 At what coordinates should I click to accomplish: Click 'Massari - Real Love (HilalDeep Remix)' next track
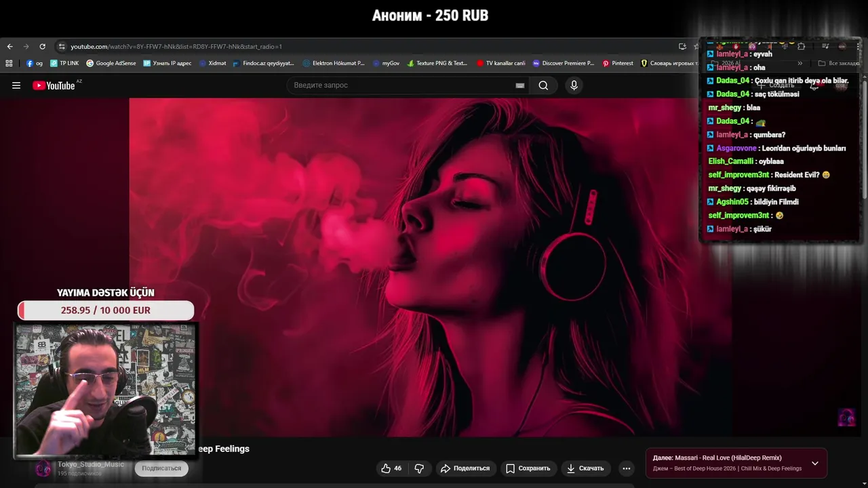(x=728, y=458)
